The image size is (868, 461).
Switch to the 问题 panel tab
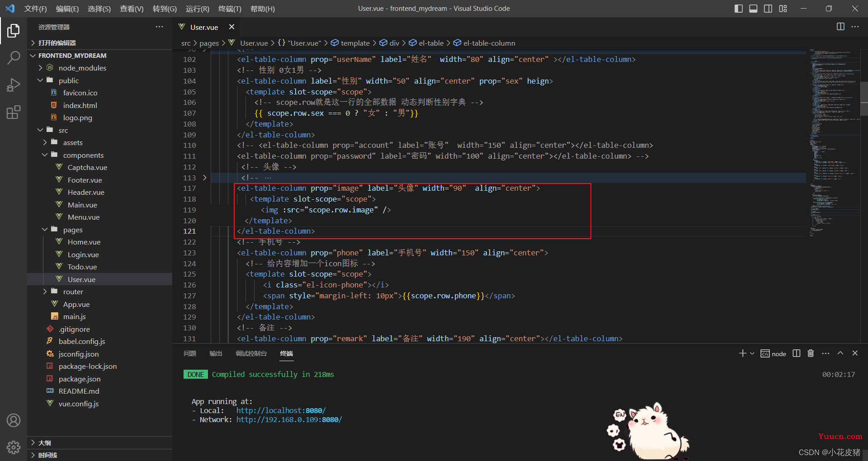pyautogui.click(x=190, y=353)
